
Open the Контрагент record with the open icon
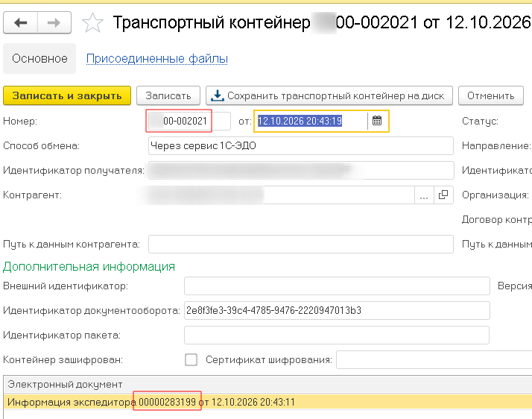tap(443, 195)
